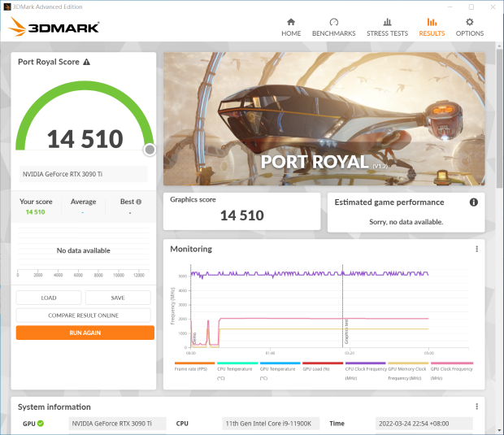Click the System information heading
The image size is (504, 435).
(x=54, y=407)
